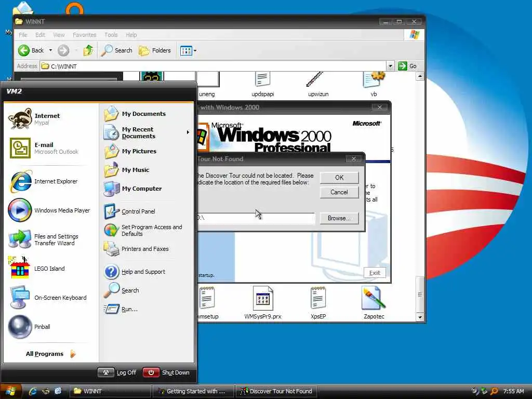Expand All Programs list
This screenshot has width=532, height=399.
click(51, 354)
